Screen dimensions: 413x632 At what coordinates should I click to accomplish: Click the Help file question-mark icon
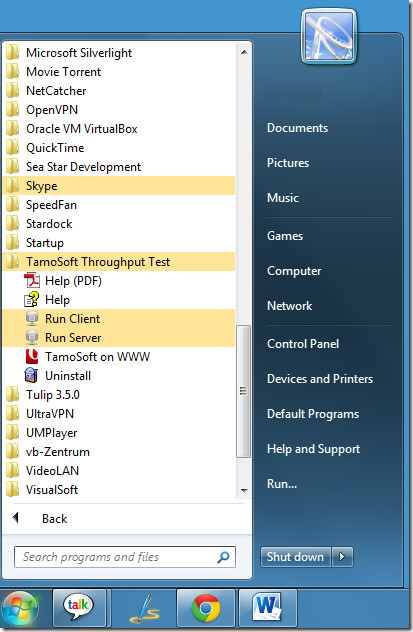tap(32, 299)
